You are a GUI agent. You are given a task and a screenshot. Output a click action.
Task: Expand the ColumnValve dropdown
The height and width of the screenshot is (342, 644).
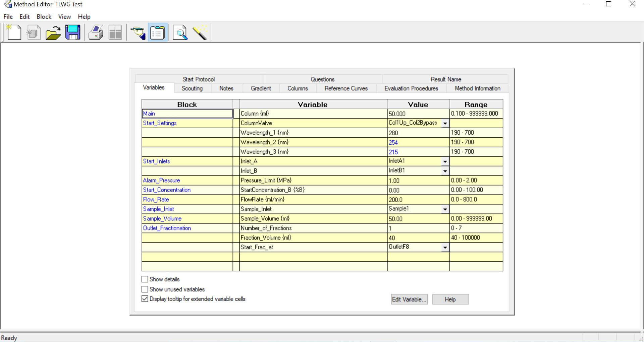(x=445, y=123)
